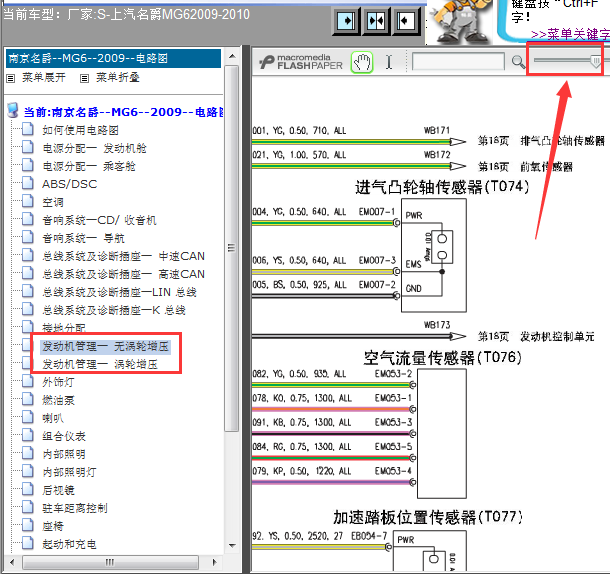The width and height of the screenshot is (610, 574).
Task: Click the page icon beside 空调
Action: pos(28,201)
